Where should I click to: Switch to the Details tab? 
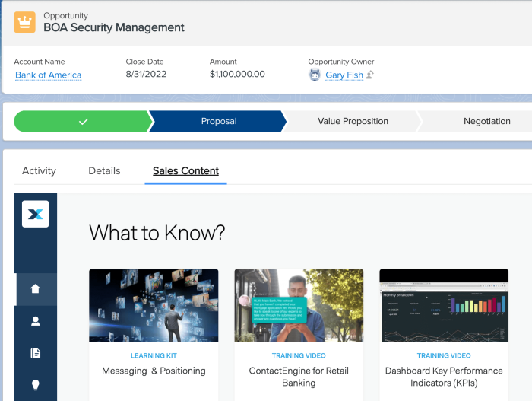pyautogui.click(x=104, y=171)
